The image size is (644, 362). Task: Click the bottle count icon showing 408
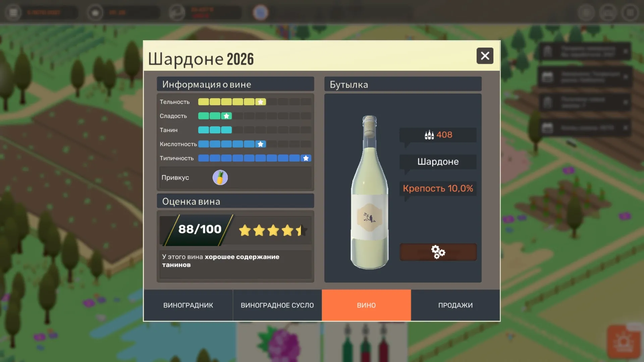click(429, 135)
